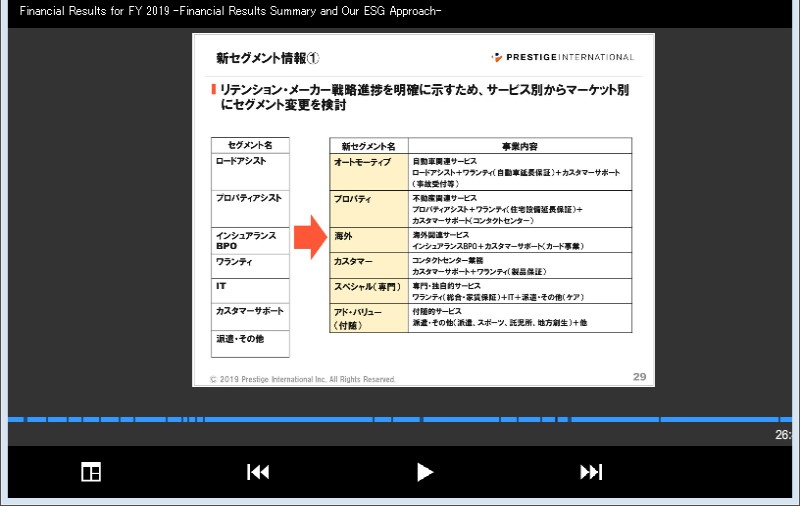The width and height of the screenshot is (800, 506).
Task: Select the インシュアランス BPO segment cell
Action: tap(250, 241)
